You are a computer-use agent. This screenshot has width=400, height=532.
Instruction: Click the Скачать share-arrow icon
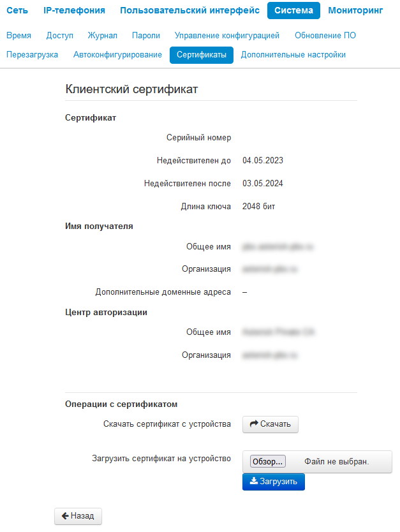pos(254,424)
